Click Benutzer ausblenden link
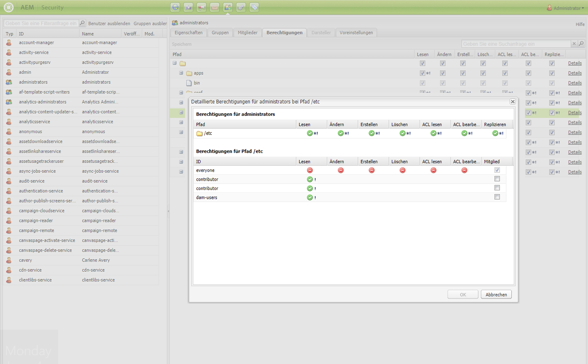588x364 pixels. [x=109, y=23]
